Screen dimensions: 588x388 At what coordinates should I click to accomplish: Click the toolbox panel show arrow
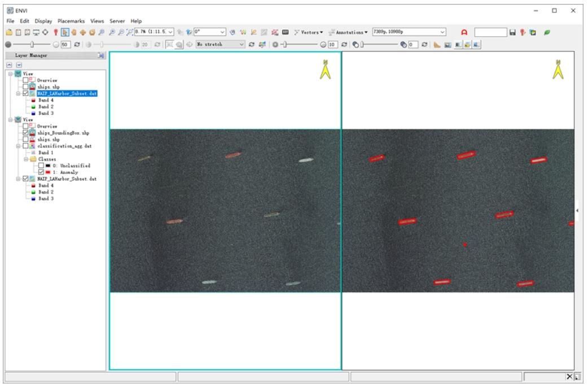click(577, 211)
